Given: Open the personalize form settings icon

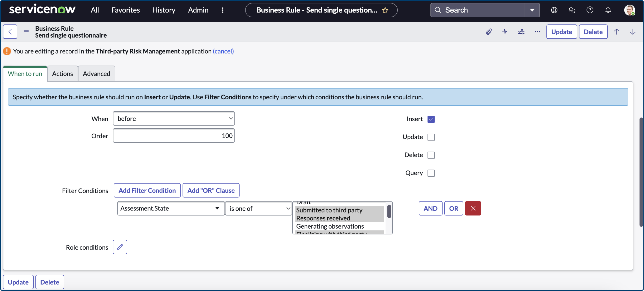Looking at the screenshot, I should click(x=521, y=32).
